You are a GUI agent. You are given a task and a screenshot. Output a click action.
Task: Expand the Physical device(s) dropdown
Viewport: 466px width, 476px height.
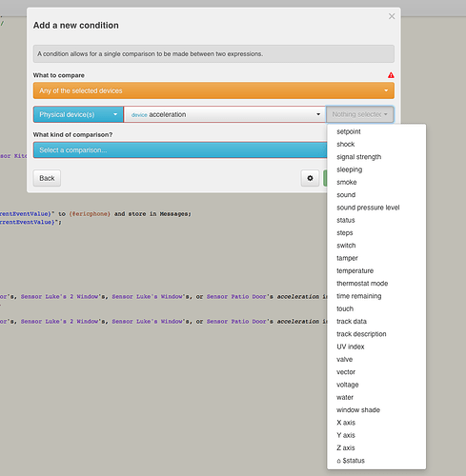coord(78,114)
